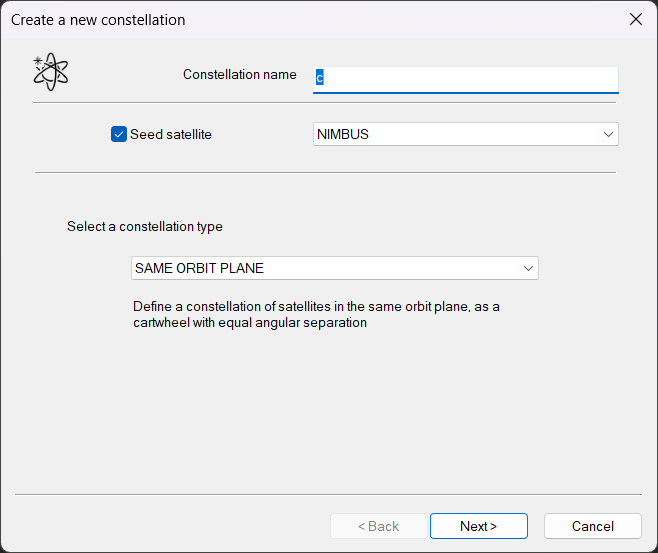The width and height of the screenshot is (658, 553).
Task: Click the chevron of the constellation type combo box
Action: [527, 268]
